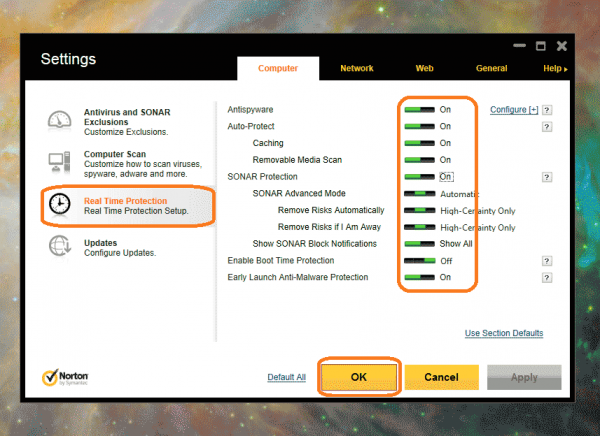Click the Settings window title

pyautogui.click(x=68, y=59)
